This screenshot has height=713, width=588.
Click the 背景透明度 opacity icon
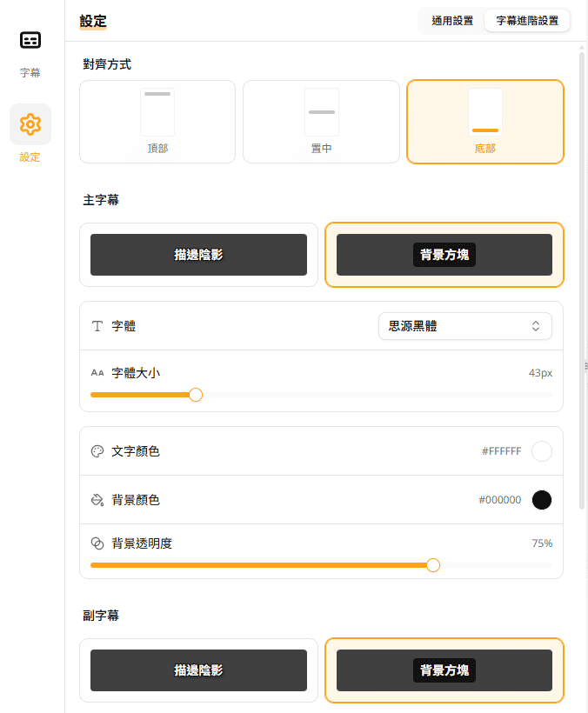pyautogui.click(x=97, y=543)
